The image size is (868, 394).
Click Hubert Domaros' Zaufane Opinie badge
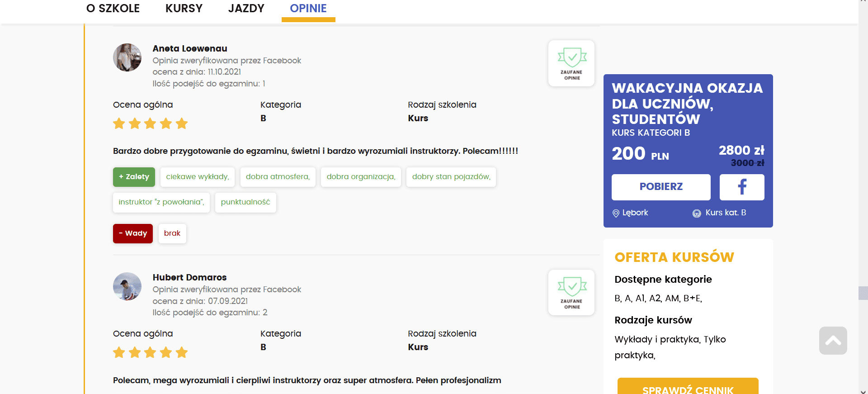(x=571, y=292)
